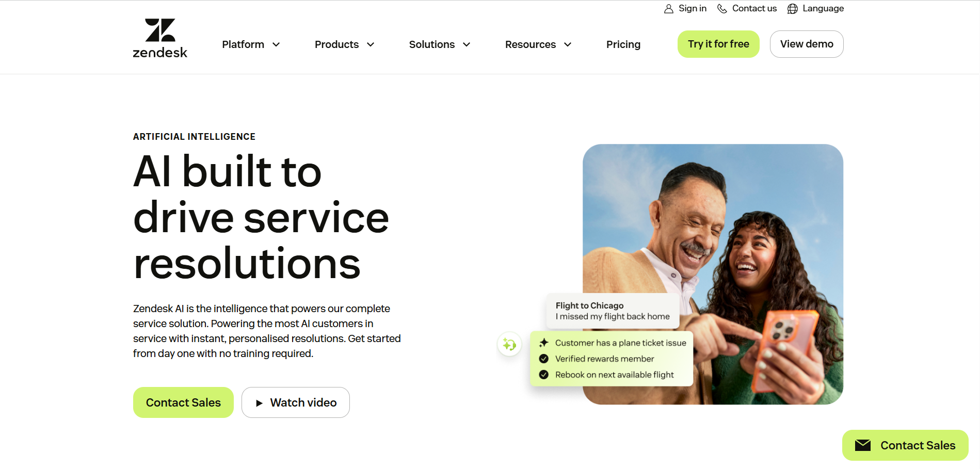
Task: Click the Flight to Chicago message card
Action: click(613, 311)
